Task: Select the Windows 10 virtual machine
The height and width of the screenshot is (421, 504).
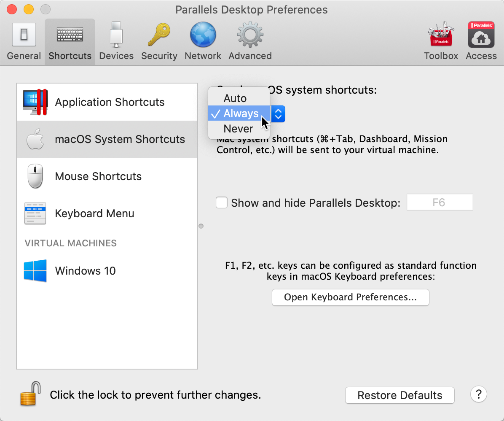Action: (107, 271)
